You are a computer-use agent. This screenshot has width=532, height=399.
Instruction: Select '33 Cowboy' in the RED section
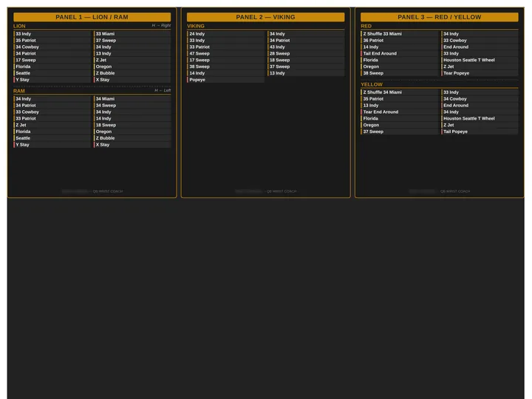click(x=480, y=40)
